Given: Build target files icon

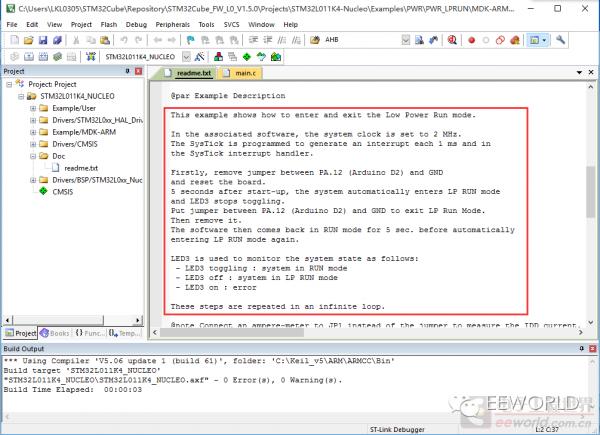Looking at the screenshot, I should pyautogui.click(x=29, y=57).
